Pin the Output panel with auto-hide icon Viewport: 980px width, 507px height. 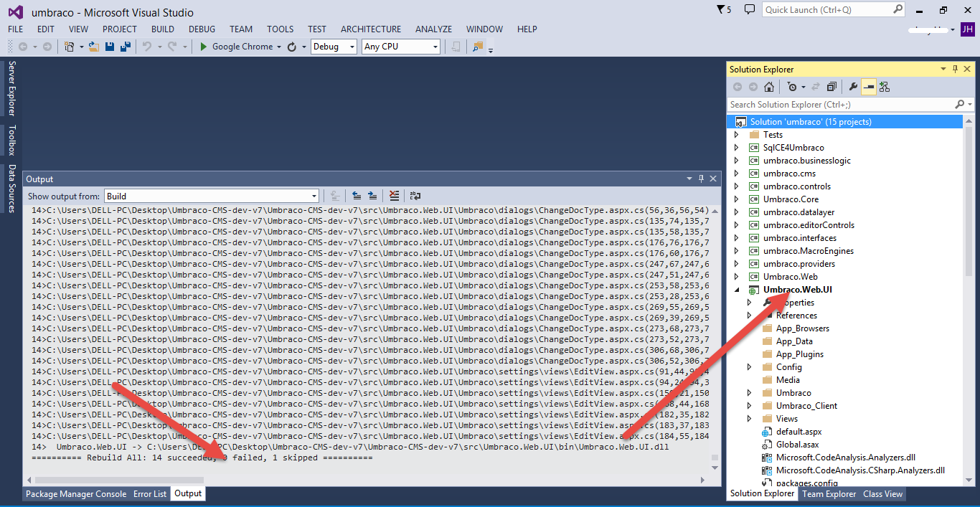[701, 179]
